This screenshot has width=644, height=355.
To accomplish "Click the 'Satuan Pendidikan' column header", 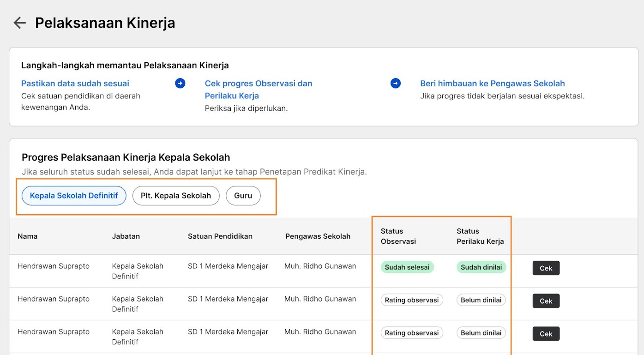I will 220,236.
